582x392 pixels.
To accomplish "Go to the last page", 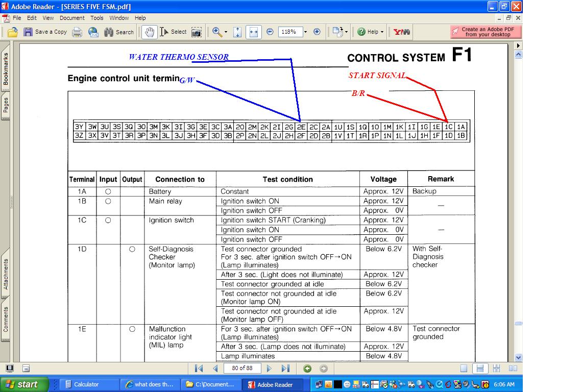I will [285, 369].
